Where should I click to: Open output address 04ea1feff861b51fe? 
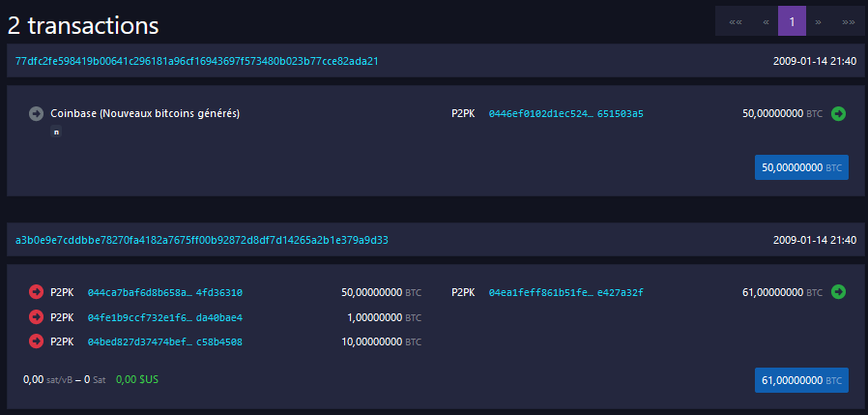[x=565, y=292]
